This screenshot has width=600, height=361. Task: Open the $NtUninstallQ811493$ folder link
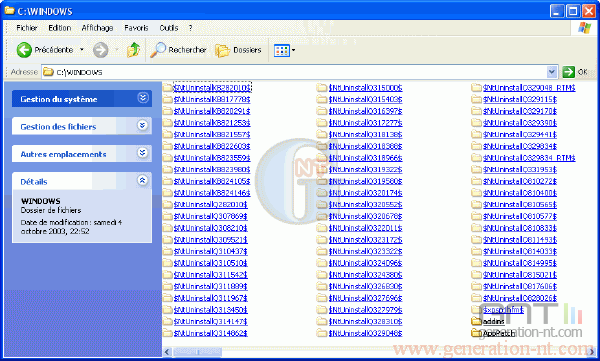pyautogui.click(x=520, y=240)
